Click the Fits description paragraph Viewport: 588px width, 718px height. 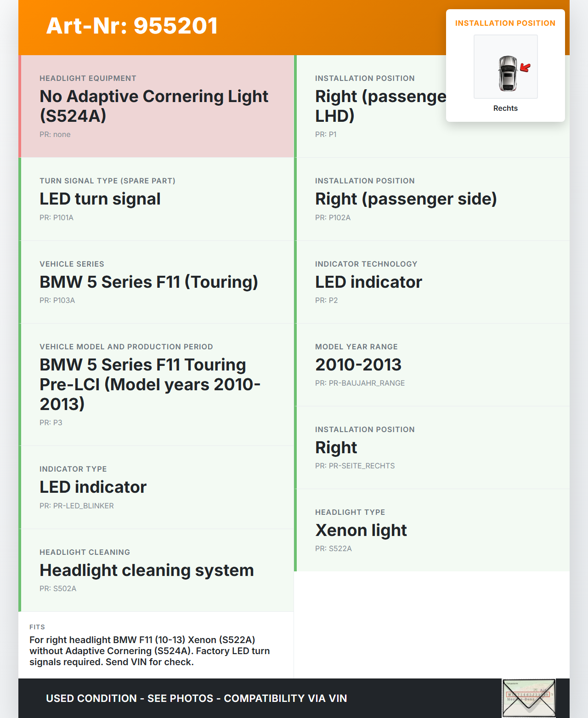(x=150, y=651)
